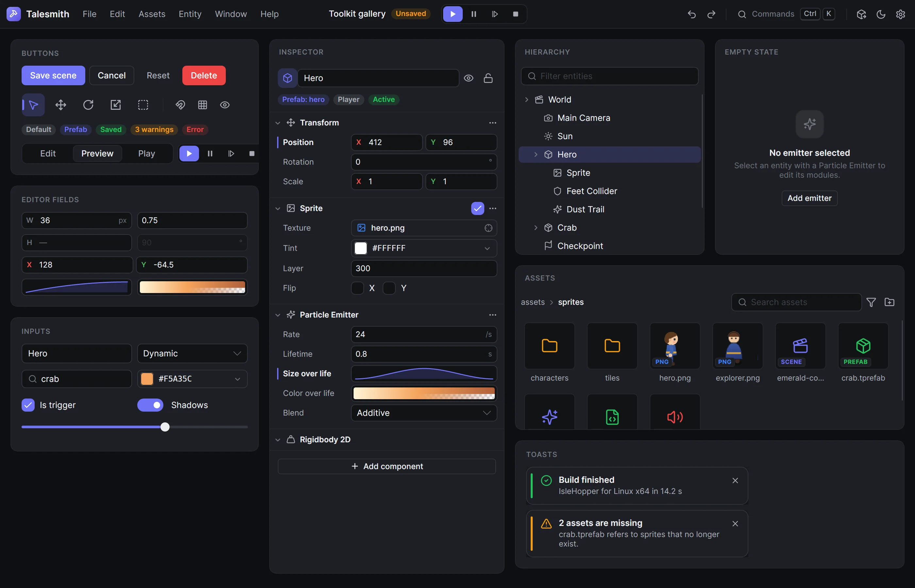Click stop in the top bar transport

click(515, 14)
